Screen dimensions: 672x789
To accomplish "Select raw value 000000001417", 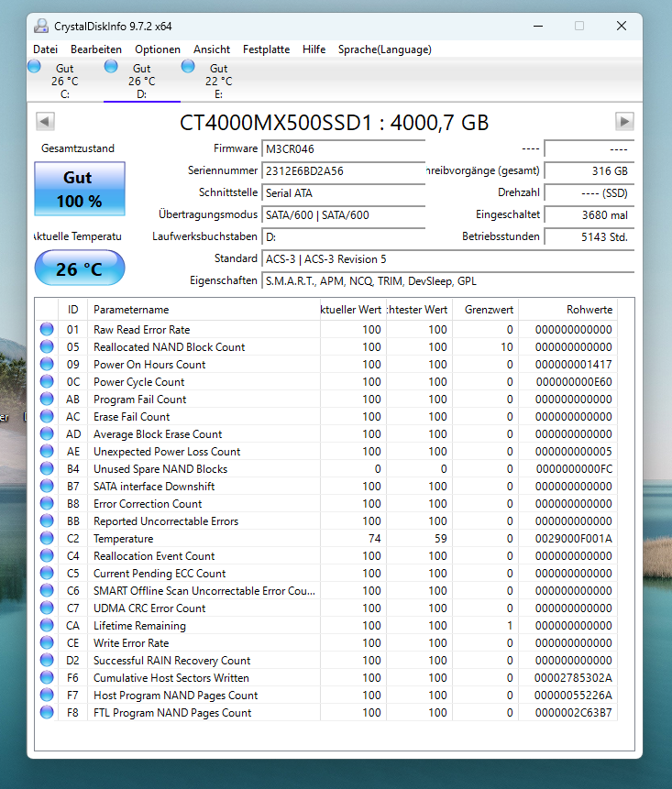I will pos(573,365).
